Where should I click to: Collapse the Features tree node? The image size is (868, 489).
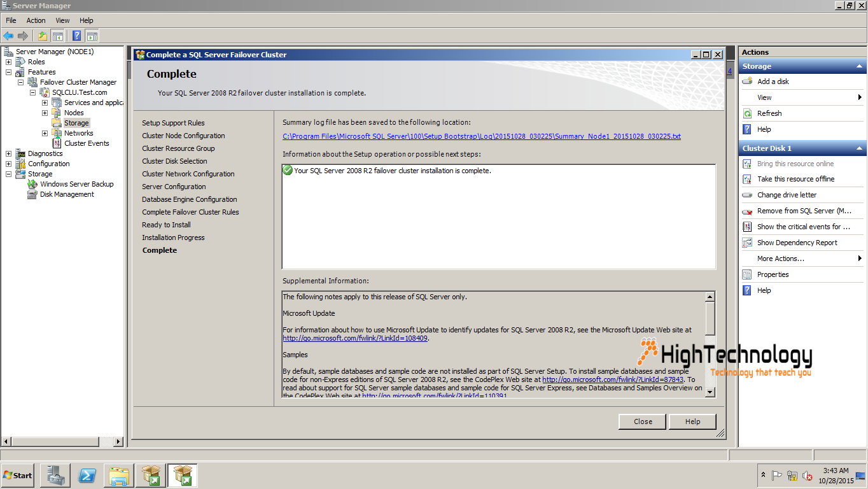pos(8,72)
